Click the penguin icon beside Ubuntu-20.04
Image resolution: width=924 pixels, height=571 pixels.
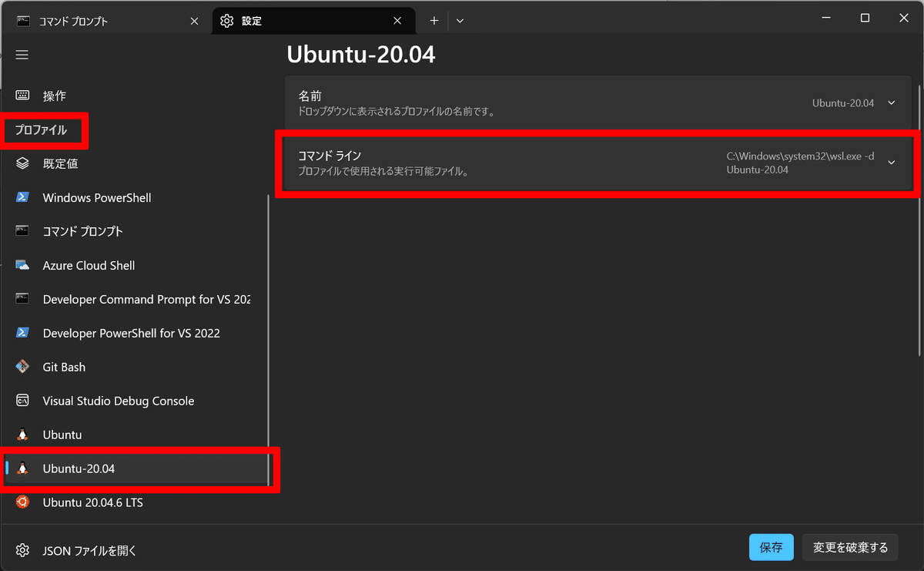click(22, 469)
